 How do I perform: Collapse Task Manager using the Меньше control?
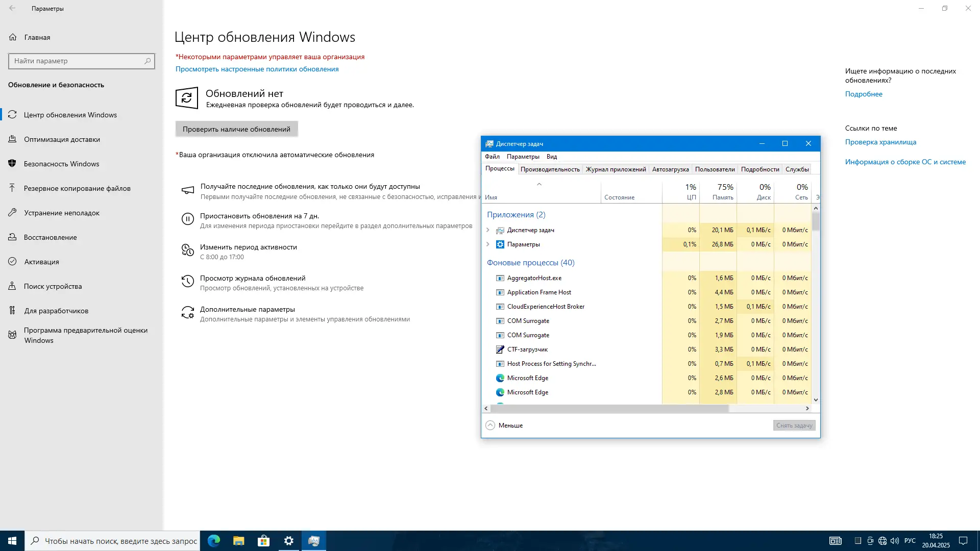(x=504, y=425)
